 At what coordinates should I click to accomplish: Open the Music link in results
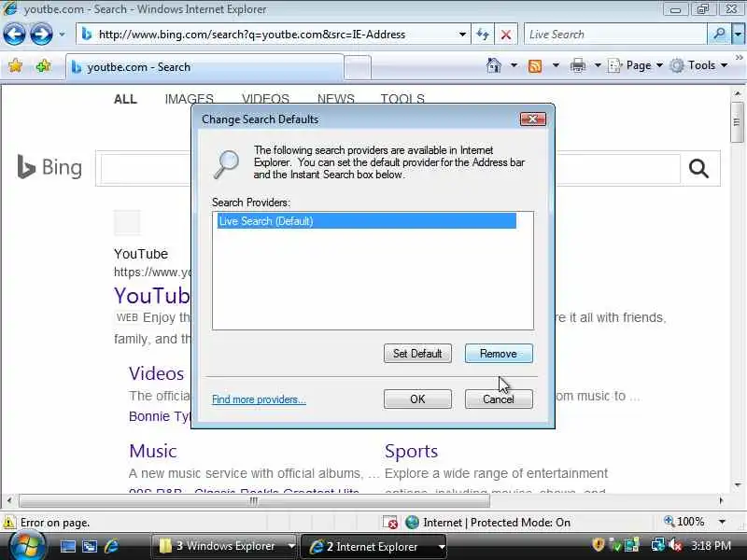pos(153,451)
